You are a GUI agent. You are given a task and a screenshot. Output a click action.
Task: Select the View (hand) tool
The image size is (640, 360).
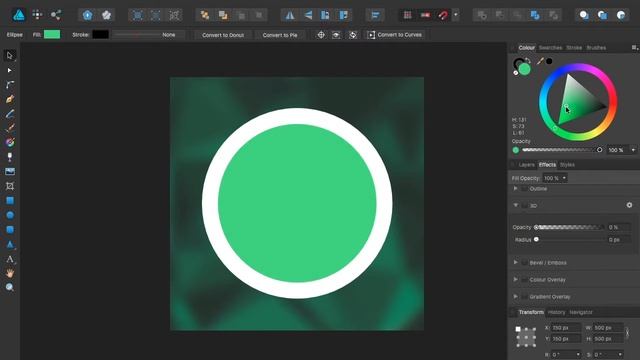[10, 273]
